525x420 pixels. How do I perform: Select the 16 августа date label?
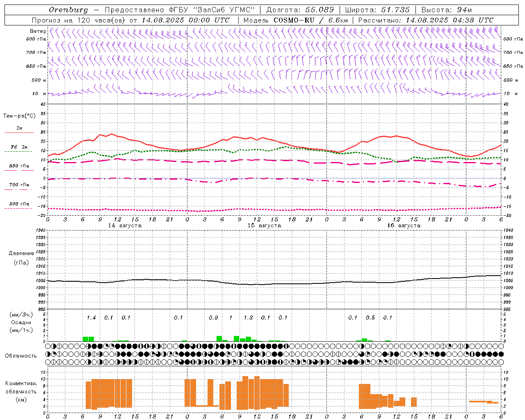click(404, 226)
